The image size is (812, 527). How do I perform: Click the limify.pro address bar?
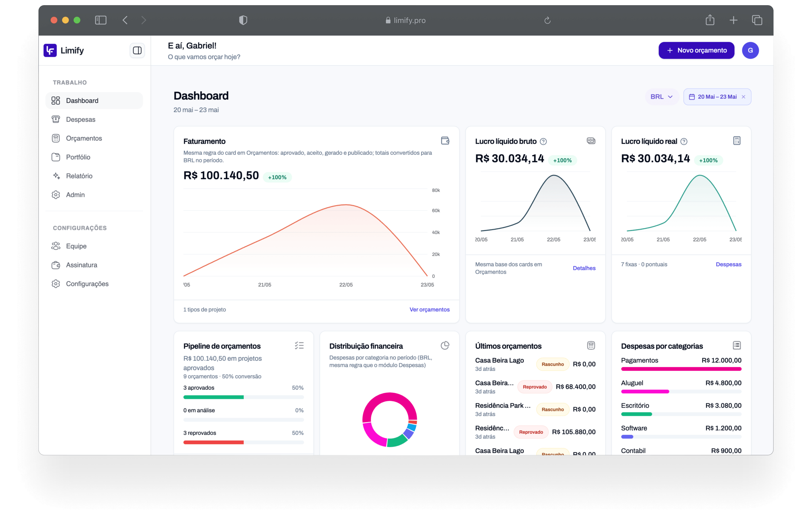[405, 20]
